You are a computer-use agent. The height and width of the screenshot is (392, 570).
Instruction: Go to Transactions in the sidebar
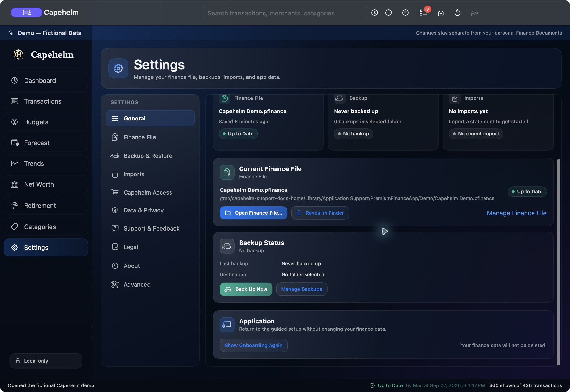(46, 101)
